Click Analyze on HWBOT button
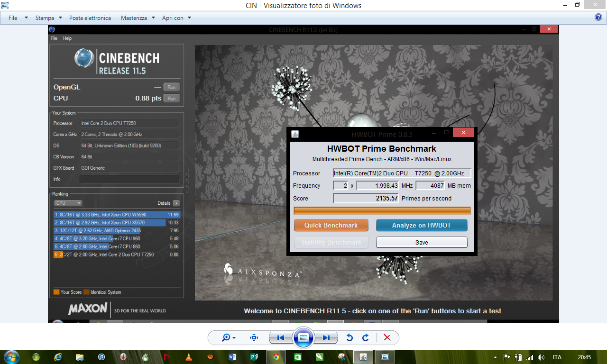This screenshot has width=607, height=364. point(422,225)
